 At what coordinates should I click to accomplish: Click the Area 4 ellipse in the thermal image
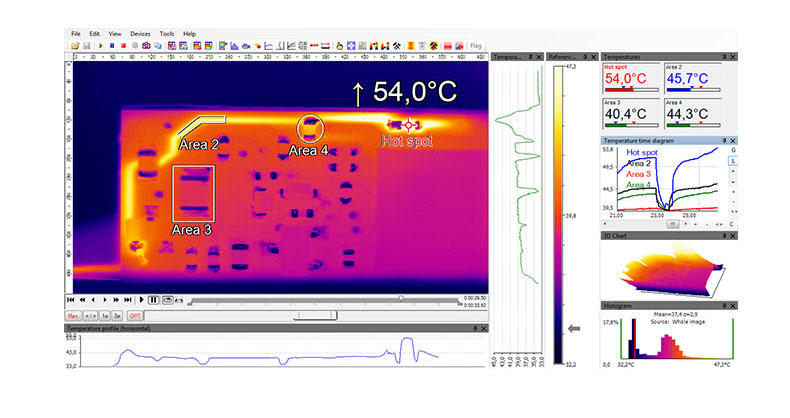coord(310,128)
